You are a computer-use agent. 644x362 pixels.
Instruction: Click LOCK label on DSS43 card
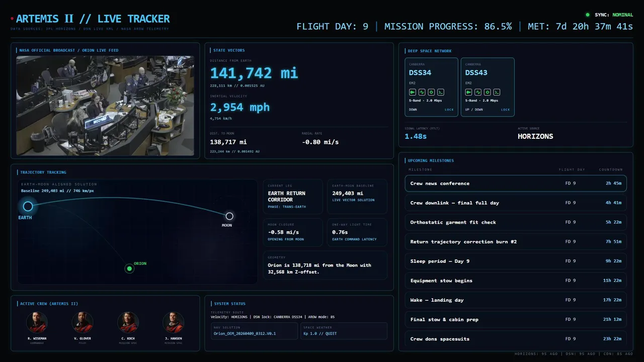[x=505, y=110]
